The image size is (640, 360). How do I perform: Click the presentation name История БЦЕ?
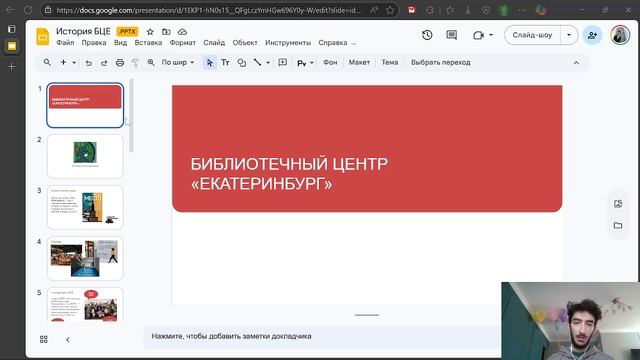click(x=83, y=31)
